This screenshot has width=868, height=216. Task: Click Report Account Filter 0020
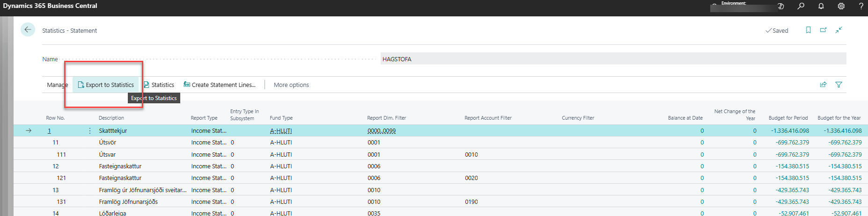[x=471, y=178]
